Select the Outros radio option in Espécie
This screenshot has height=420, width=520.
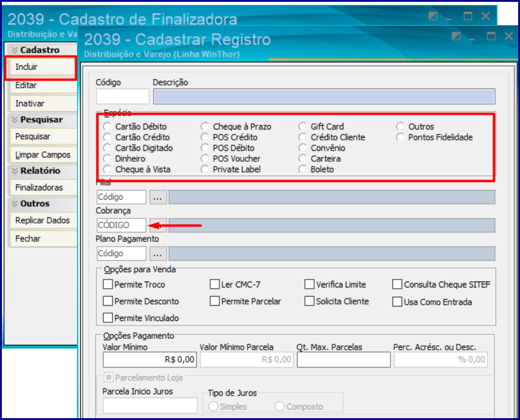(x=400, y=126)
